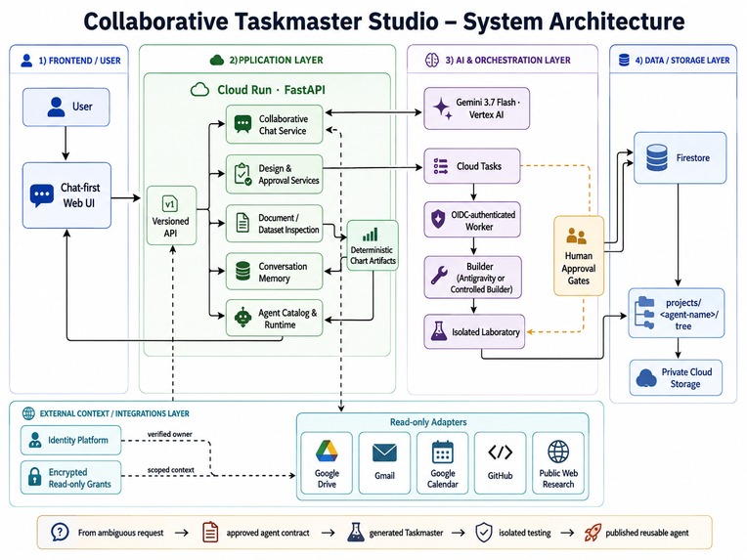The image size is (747, 560).
Task: Click the Identity Platform person icon
Action: [35, 440]
